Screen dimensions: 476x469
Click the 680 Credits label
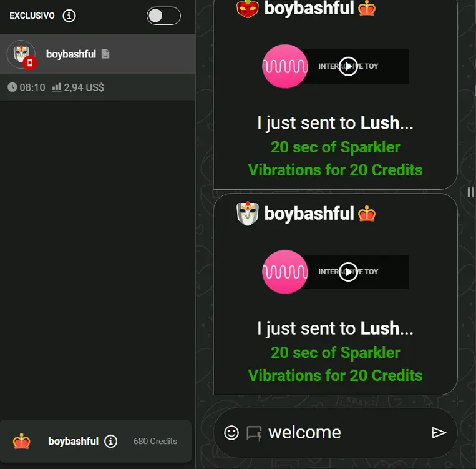[x=155, y=441]
